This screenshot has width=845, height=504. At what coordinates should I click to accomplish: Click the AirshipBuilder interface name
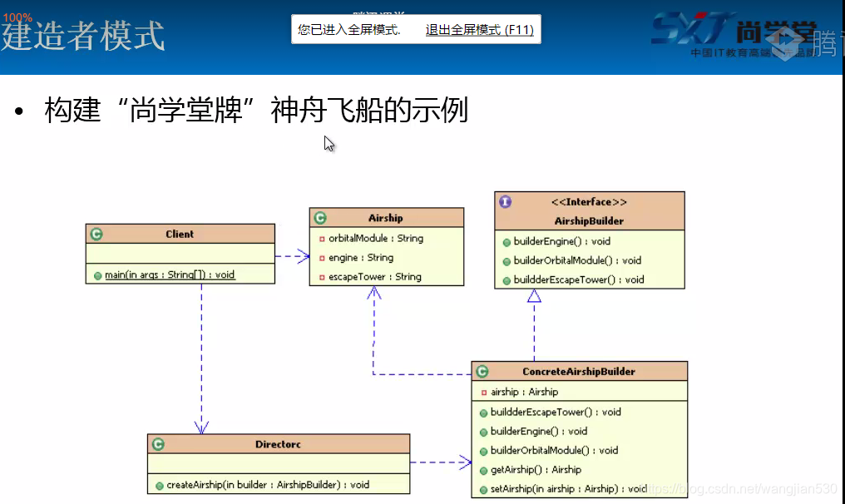coord(589,221)
